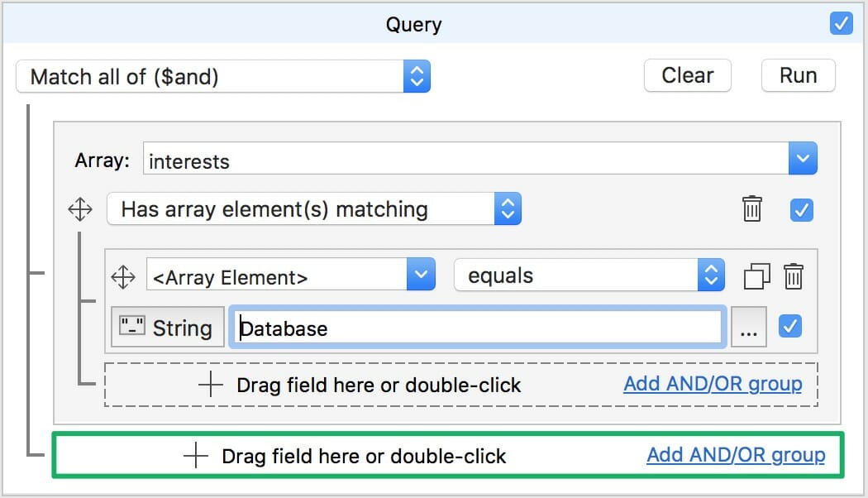The image size is (868, 498).
Task: Uncheck the array matching condition checkbox
Action: (801, 209)
